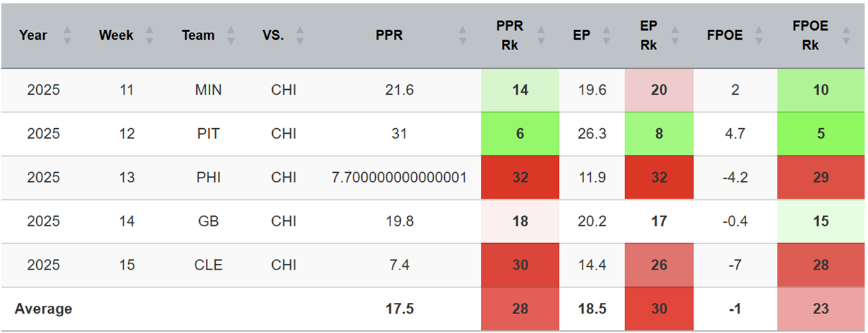Click FPOE Rk sort arrows icon

(x=846, y=36)
